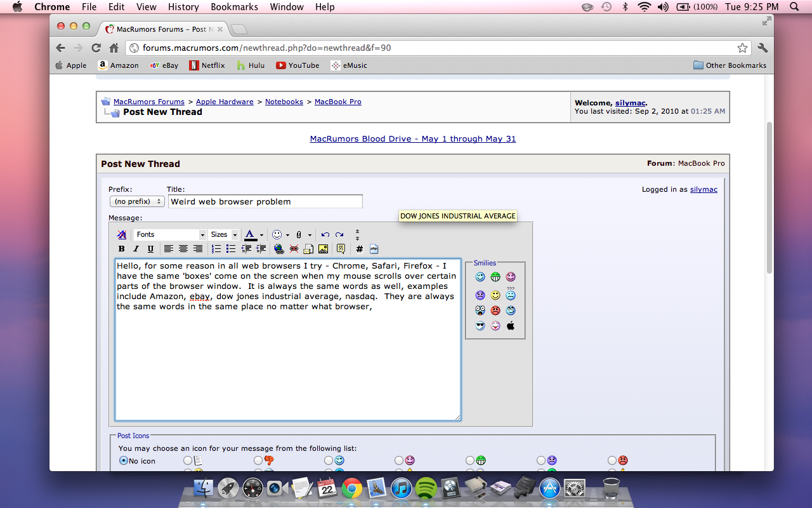Apply the text color 'A' swatch
The image size is (812, 508).
pyautogui.click(x=250, y=234)
